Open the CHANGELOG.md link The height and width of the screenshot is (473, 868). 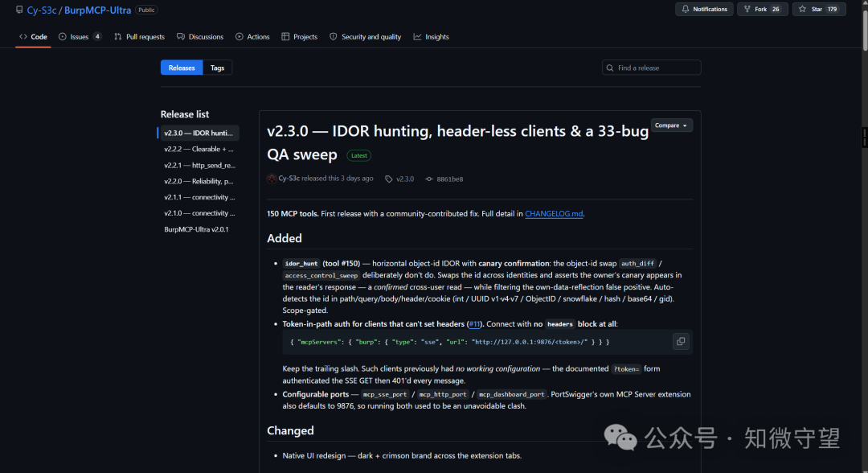click(x=554, y=214)
